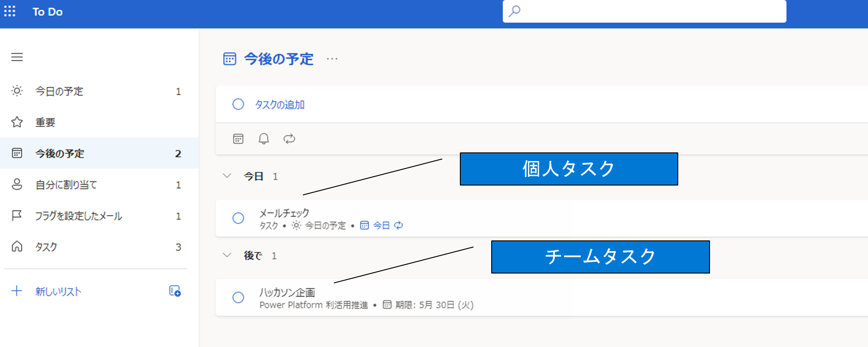Click the plus icon for 新しいリスト
This screenshot has height=347, width=868.
point(17,291)
